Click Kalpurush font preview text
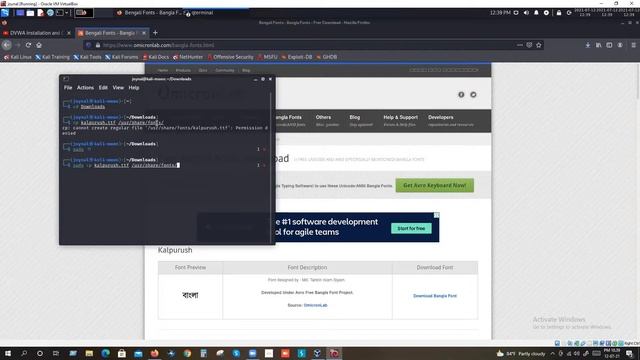Image resolution: width=640 pixels, height=360 pixels. point(190,295)
